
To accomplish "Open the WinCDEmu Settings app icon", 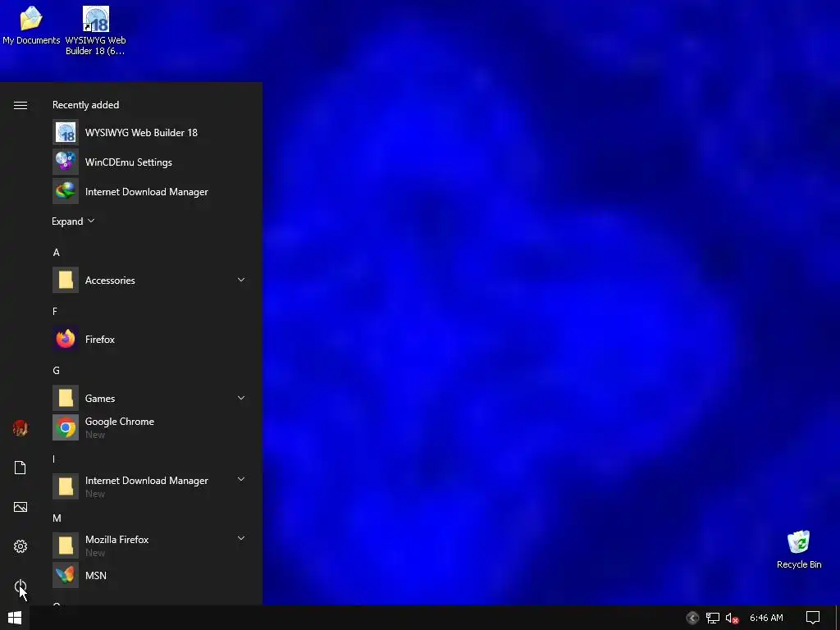I will click(66, 162).
